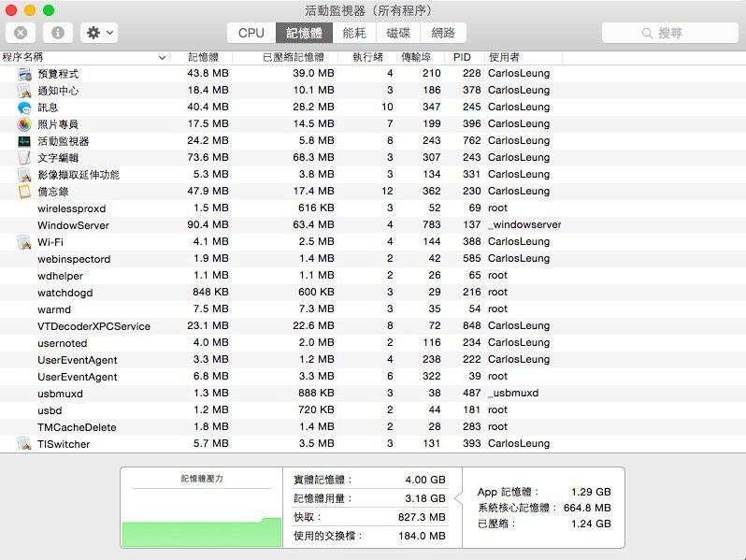Screen dimensions: 746x560
Task: Click the green zoom window button
Action: 49,10
